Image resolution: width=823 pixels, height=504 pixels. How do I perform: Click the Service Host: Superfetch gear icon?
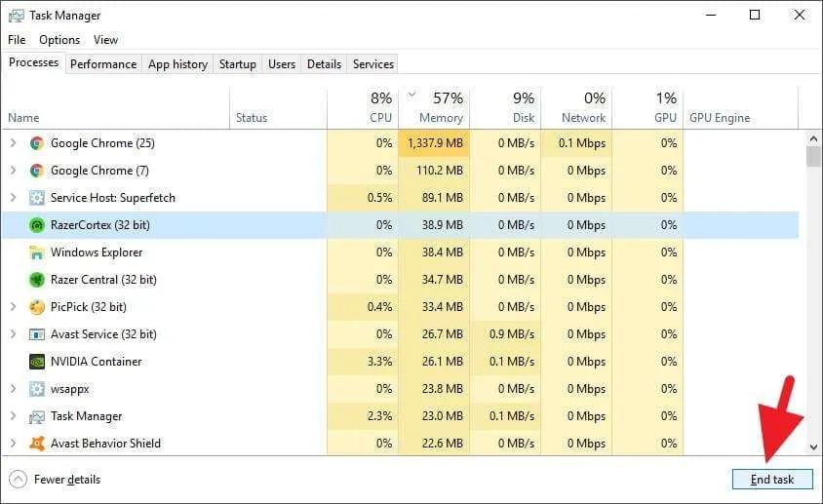[x=37, y=198]
